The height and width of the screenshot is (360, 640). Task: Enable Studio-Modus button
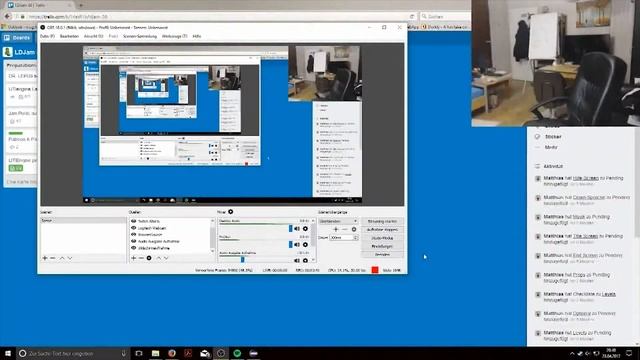tap(382, 238)
